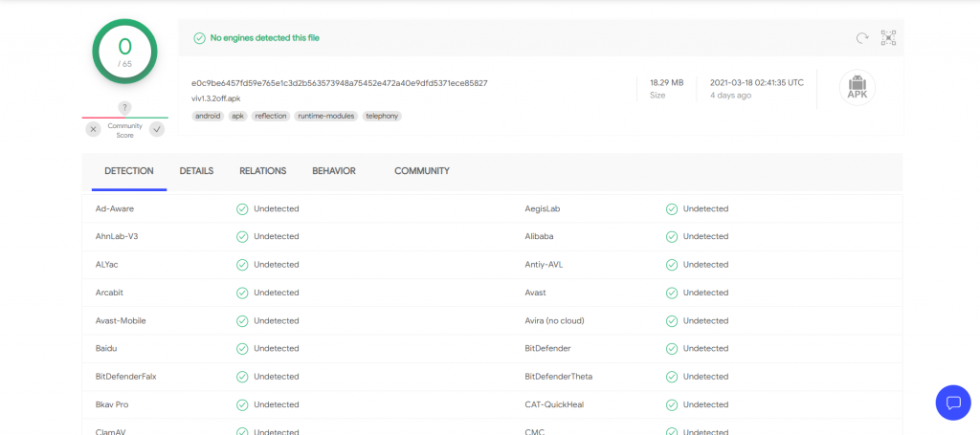Click the Alibaba undetected check icon

tap(671, 236)
